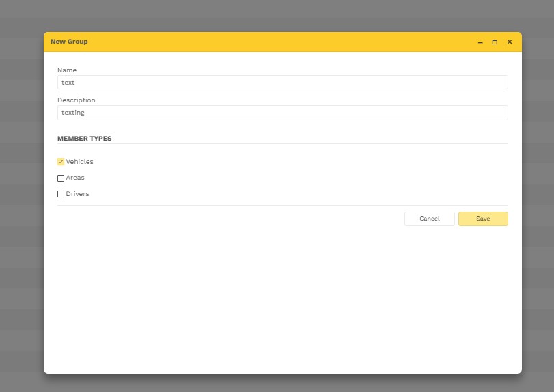This screenshot has height=392, width=554.
Task: Click the Name field label
Action: (67, 70)
